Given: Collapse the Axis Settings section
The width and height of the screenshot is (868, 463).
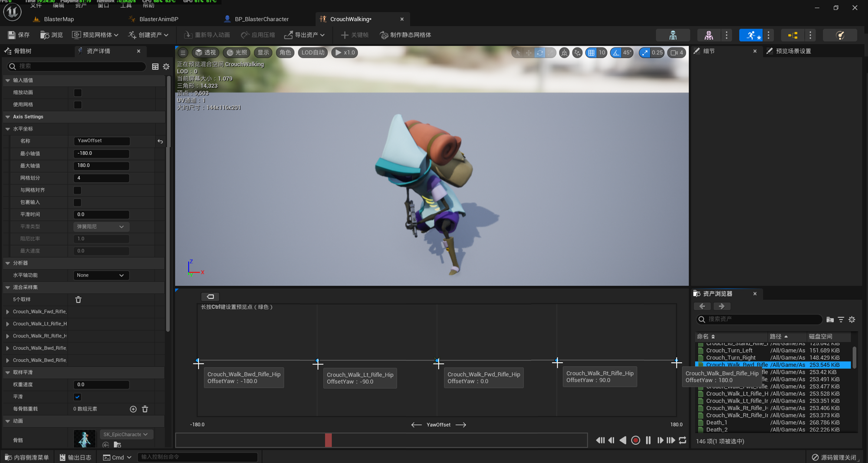Looking at the screenshot, I should tap(7, 117).
